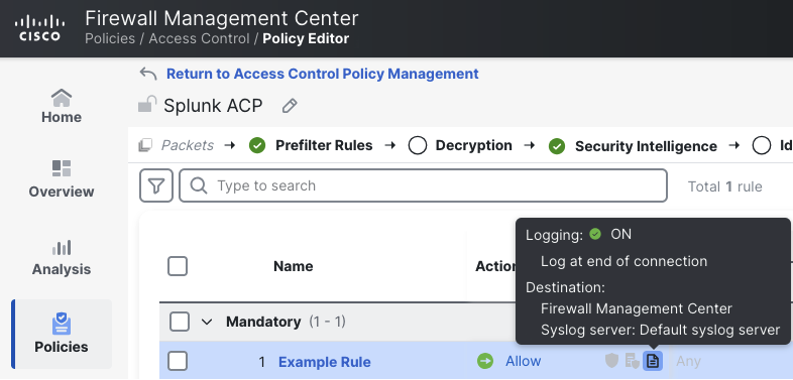Open the Example Rule link
This screenshot has height=380, width=793.
pyautogui.click(x=324, y=362)
